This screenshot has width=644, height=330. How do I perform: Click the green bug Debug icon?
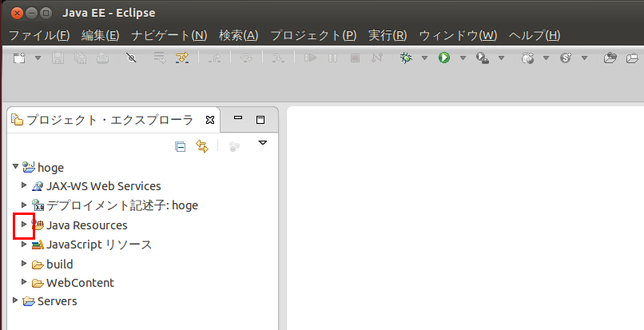click(406, 58)
